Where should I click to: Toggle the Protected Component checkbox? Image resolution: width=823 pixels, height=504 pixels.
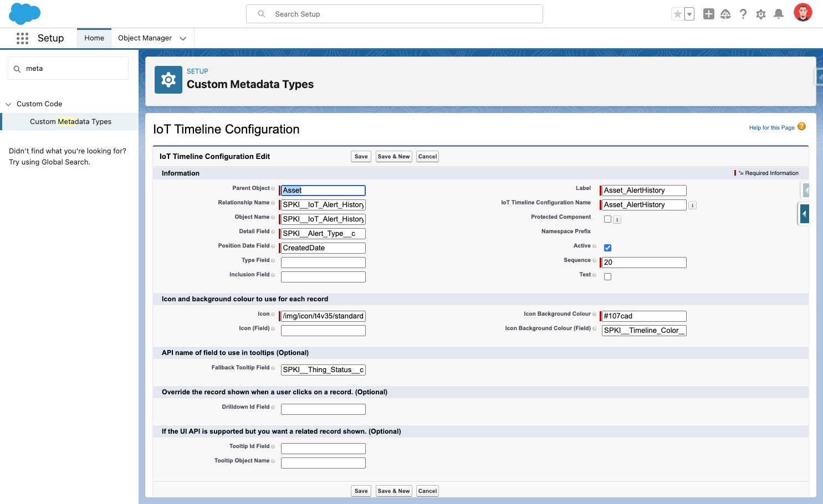pyautogui.click(x=607, y=219)
